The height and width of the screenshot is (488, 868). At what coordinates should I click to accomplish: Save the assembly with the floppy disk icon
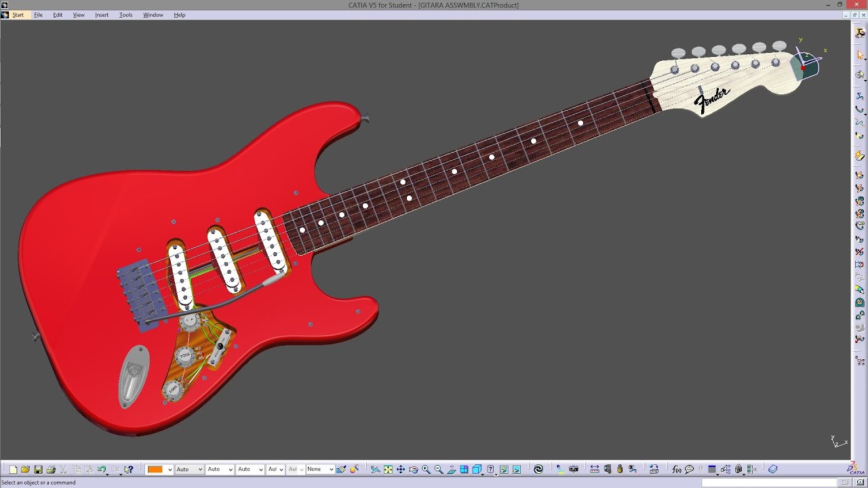click(x=38, y=469)
